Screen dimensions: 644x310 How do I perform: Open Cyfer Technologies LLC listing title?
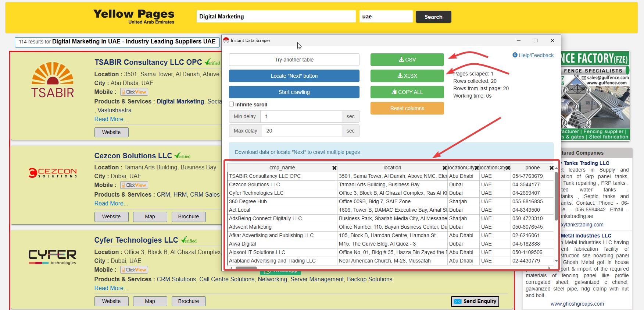click(x=136, y=240)
